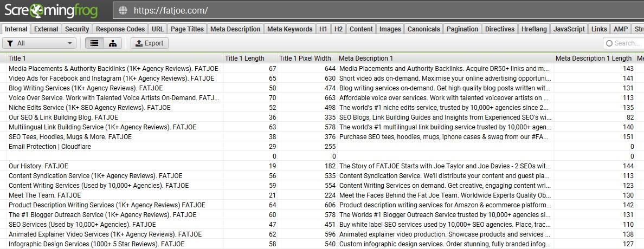Click meta description 'The Story of FATJOE Starts'
Viewport: 644px width, 249px height.
pyautogui.click(x=445, y=166)
